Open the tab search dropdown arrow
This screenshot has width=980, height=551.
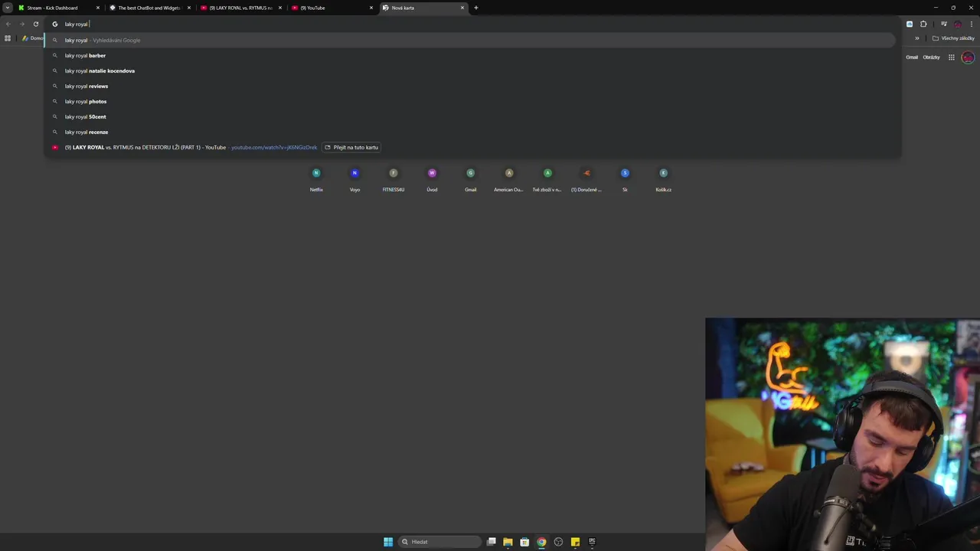[8, 8]
